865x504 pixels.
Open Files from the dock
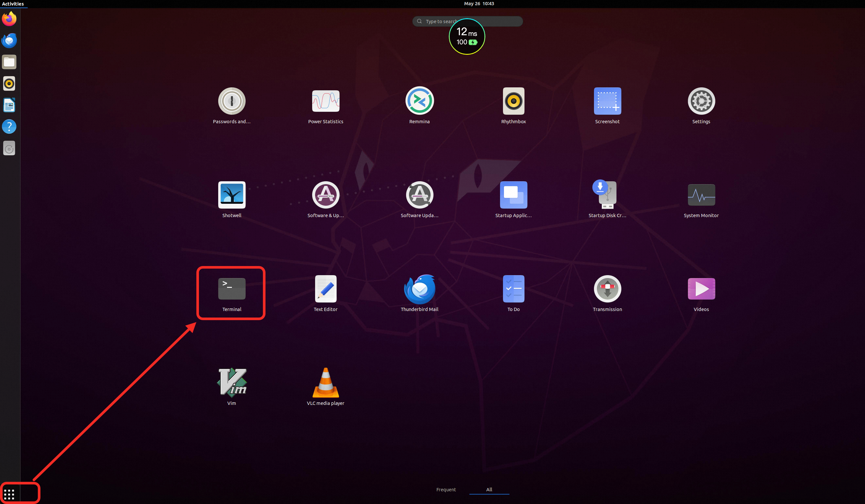click(x=9, y=62)
